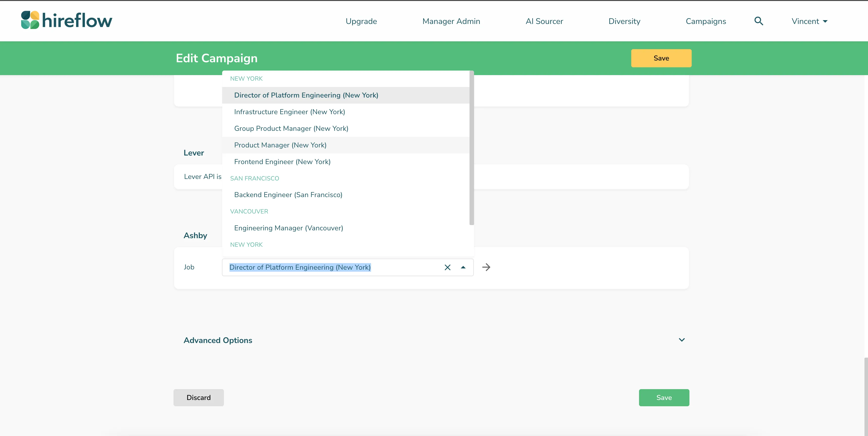This screenshot has height=436, width=868.
Task: Click the Edit Campaign title
Action: pos(217,58)
